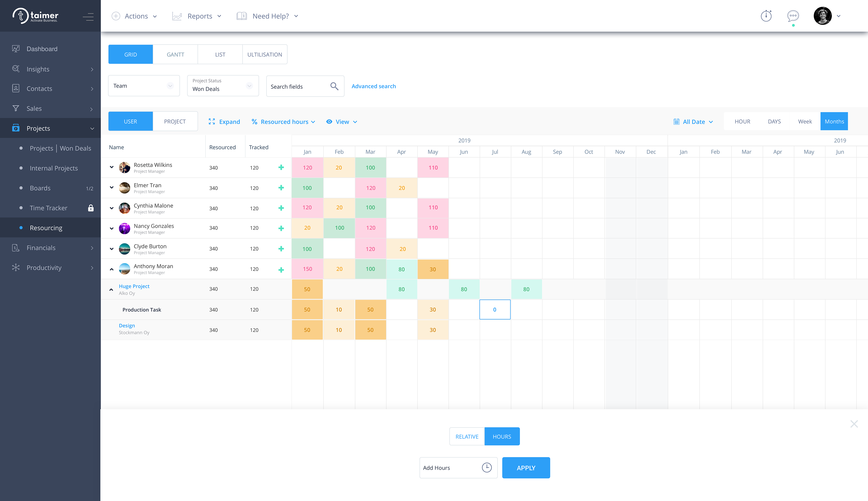Add resource for Rosetta Wilkins plus icon
868x501 pixels.
tap(281, 168)
